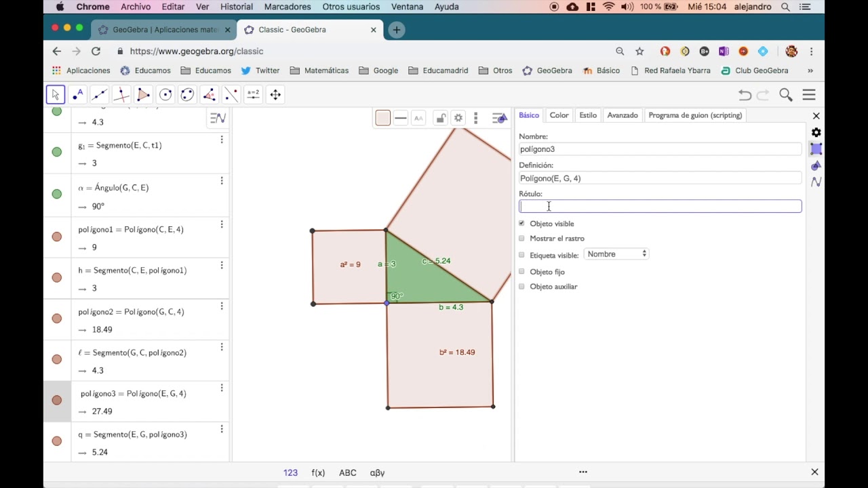This screenshot has height=488, width=868.
Task: Open the Programa de guion (scripting) tab
Action: pyautogui.click(x=695, y=115)
